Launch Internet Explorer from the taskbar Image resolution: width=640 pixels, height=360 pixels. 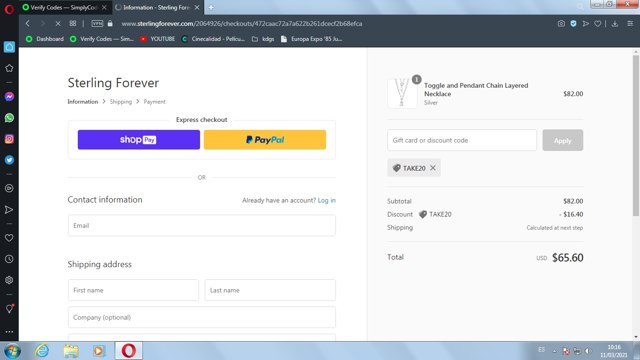(x=42, y=351)
